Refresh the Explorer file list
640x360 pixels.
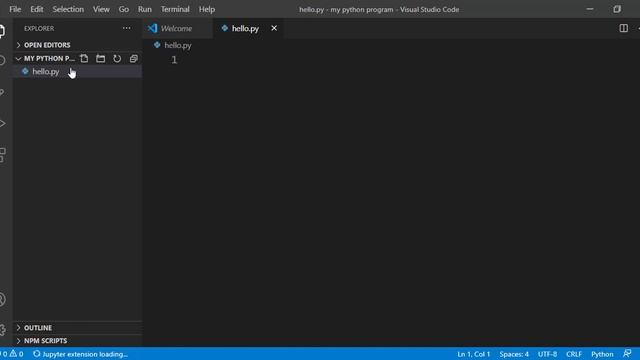[x=117, y=59]
